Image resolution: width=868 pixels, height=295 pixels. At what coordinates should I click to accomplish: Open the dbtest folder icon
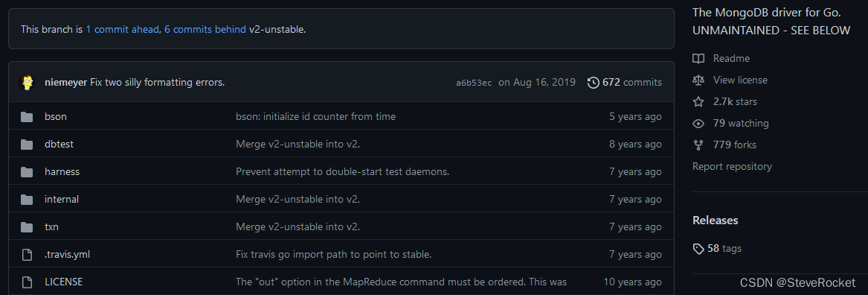point(27,145)
